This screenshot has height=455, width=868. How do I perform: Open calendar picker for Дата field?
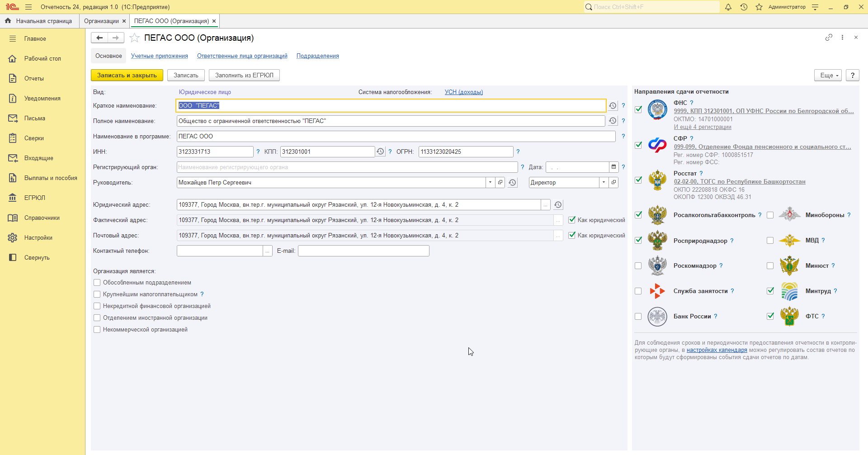[613, 167]
